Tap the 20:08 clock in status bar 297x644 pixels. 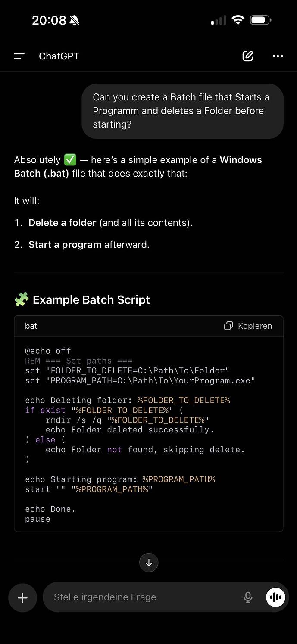(49, 20)
